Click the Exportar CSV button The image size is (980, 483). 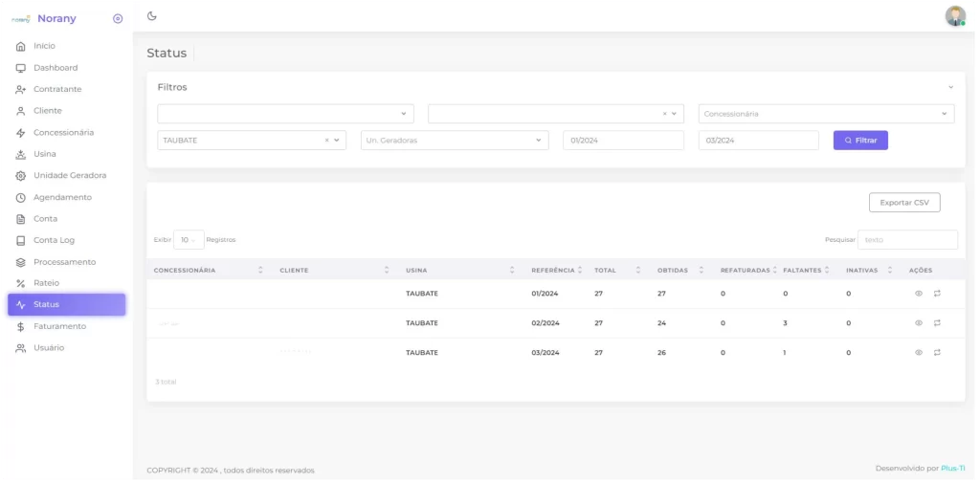tap(903, 203)
